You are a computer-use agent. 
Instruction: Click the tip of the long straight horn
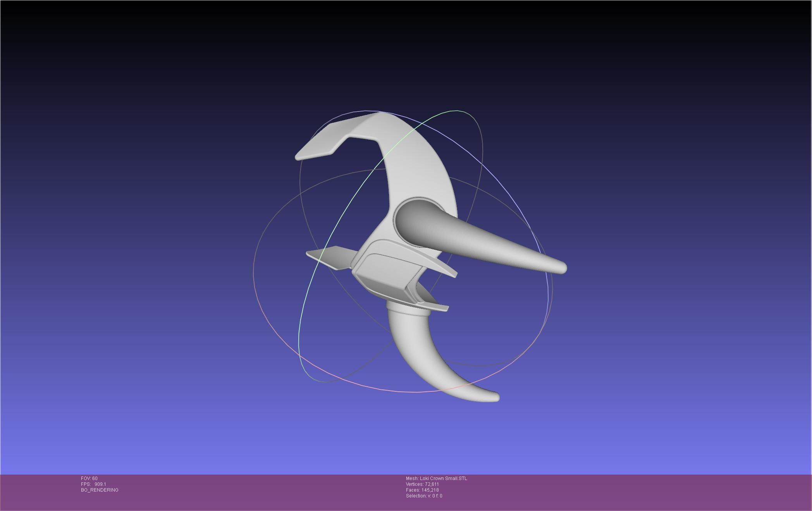click(x=563, y=268)
